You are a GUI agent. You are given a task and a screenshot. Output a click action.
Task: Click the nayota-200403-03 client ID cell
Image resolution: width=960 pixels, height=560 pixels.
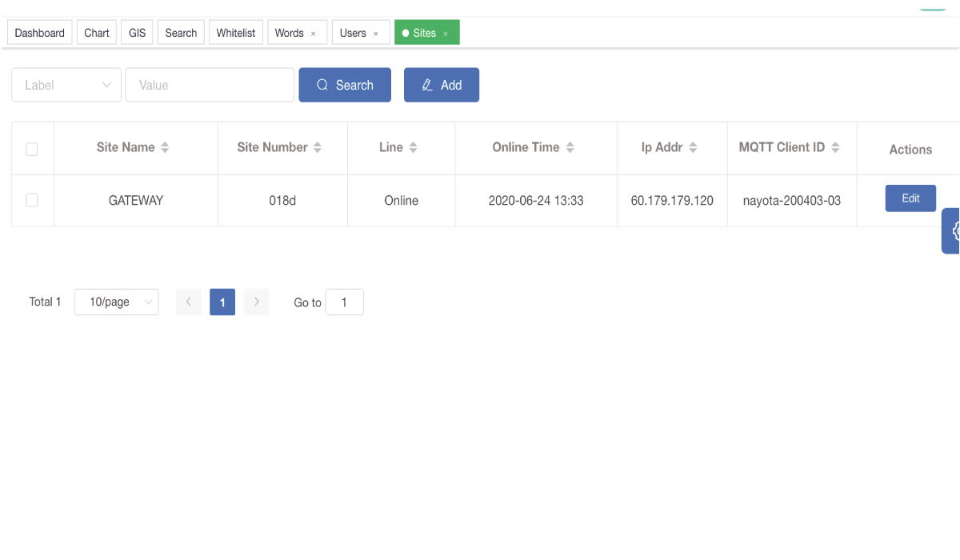792,201
